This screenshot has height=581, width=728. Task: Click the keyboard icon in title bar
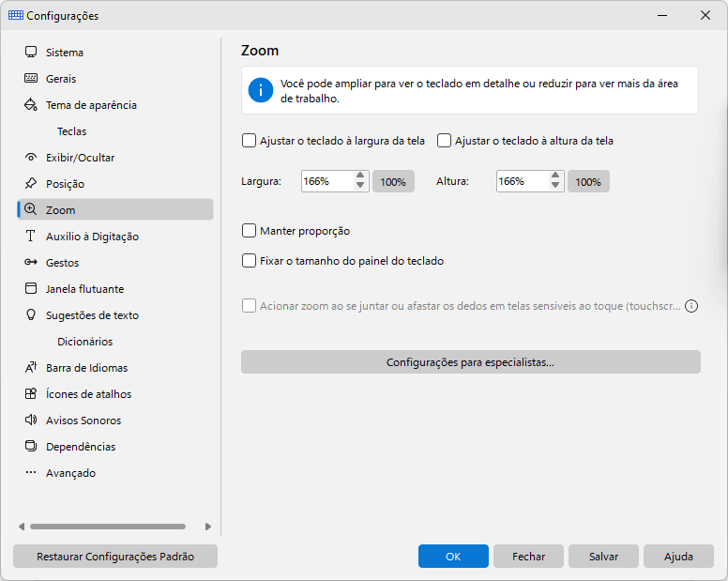click(16, 15)
